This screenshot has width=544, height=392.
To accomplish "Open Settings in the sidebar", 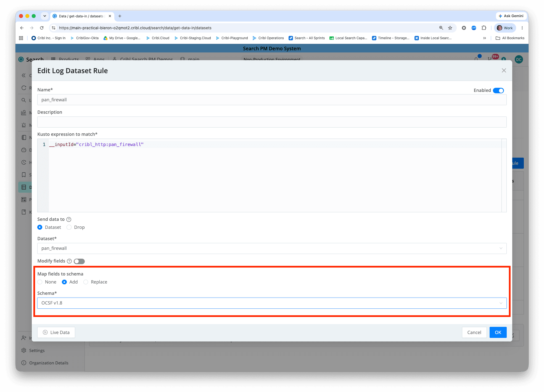I will pos(37,350).
